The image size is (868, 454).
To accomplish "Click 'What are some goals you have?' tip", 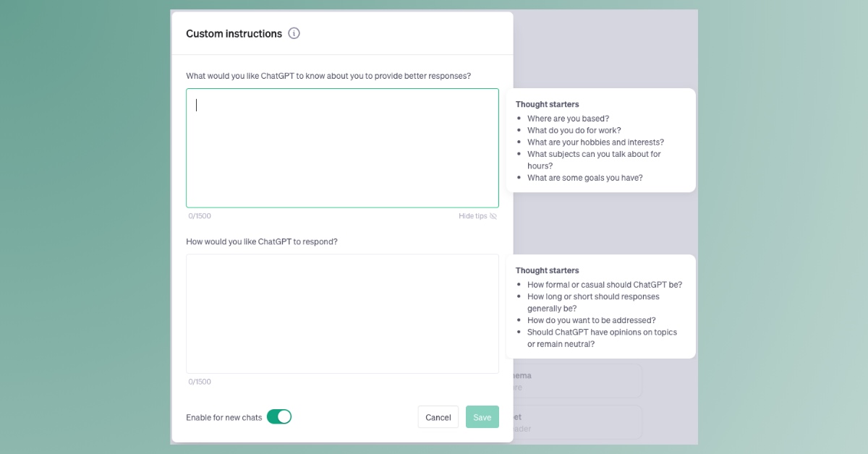I will pyautogui.click(x=584, y=178).
